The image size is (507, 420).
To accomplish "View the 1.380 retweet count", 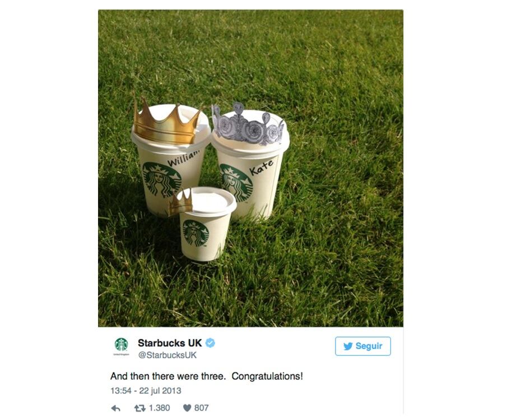I will (159, 408).
